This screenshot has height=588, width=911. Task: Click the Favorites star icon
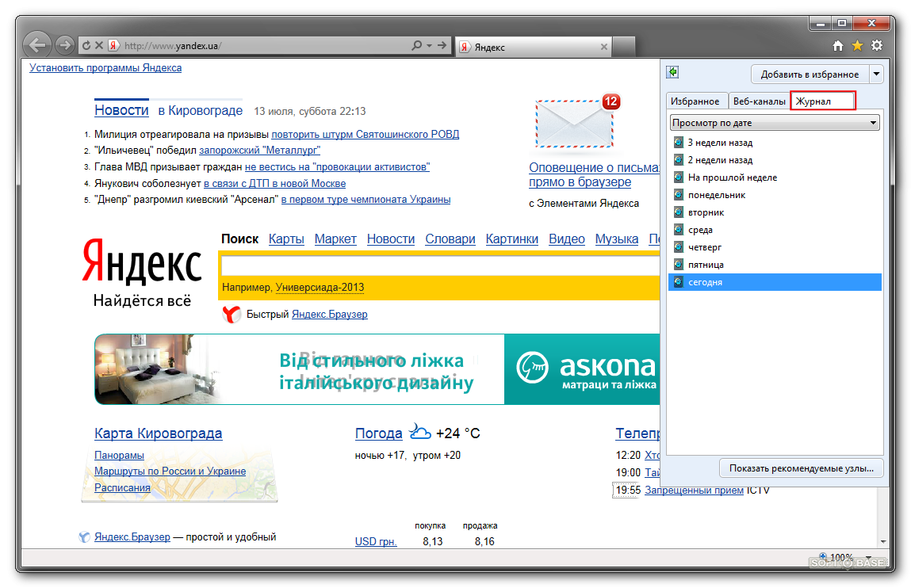(x=857, y=46)
